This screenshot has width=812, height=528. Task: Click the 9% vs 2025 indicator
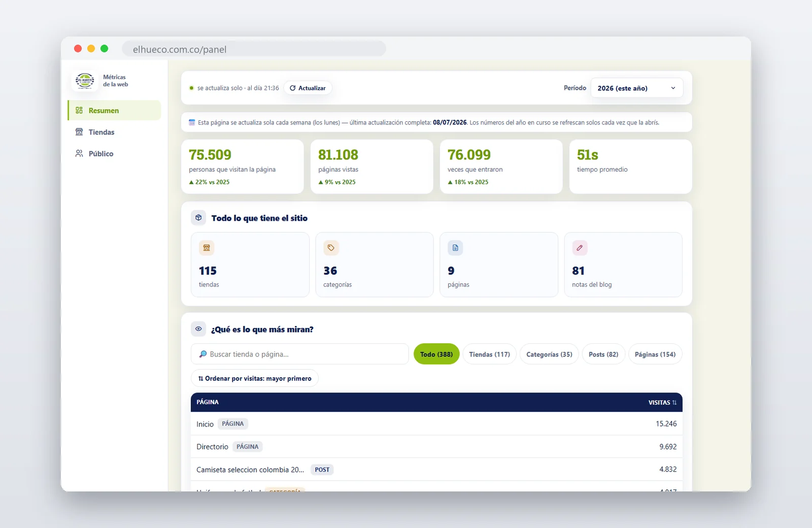click(337, 182)
